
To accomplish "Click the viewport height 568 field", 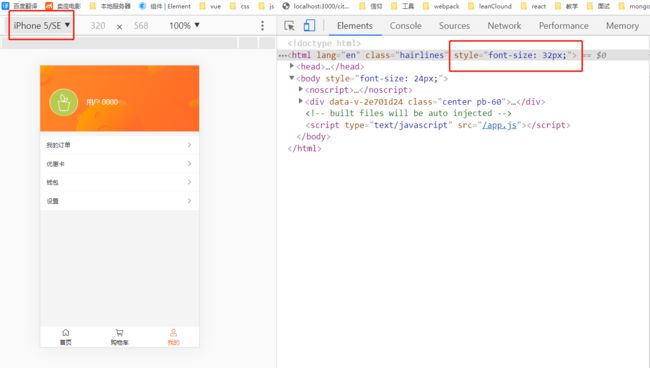I will [141, 26].
